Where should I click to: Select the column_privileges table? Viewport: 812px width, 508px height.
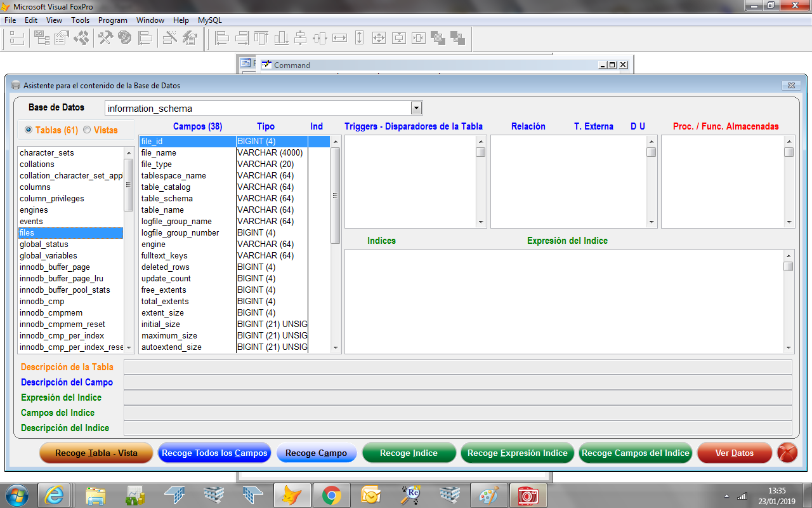coord(70,199)
